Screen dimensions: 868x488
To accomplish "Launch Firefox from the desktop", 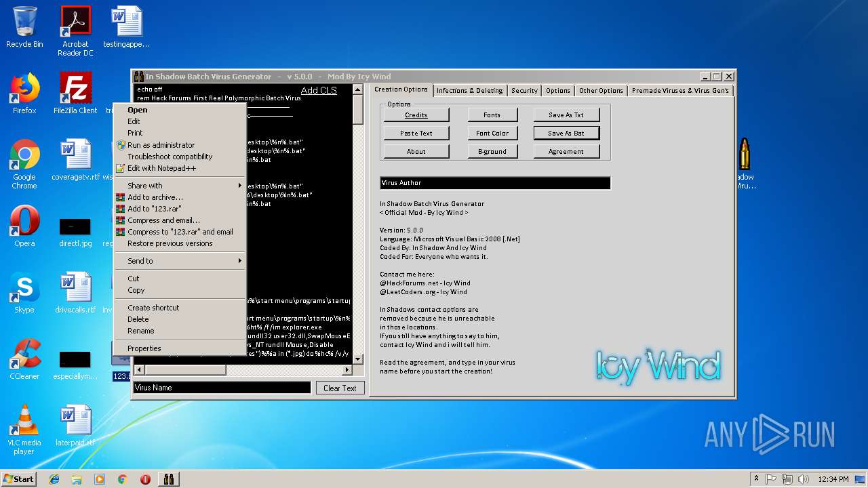I will (24, 94).
